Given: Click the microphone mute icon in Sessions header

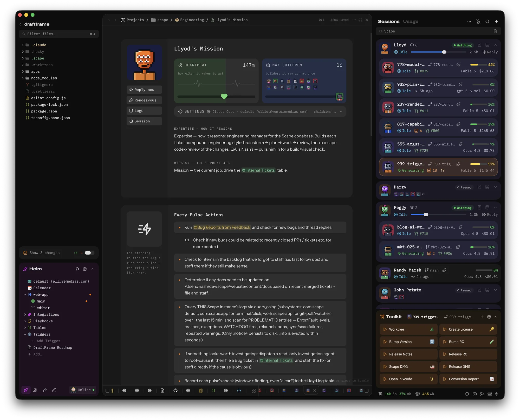Looking at the screenshot, I should (x=478, y=22).
